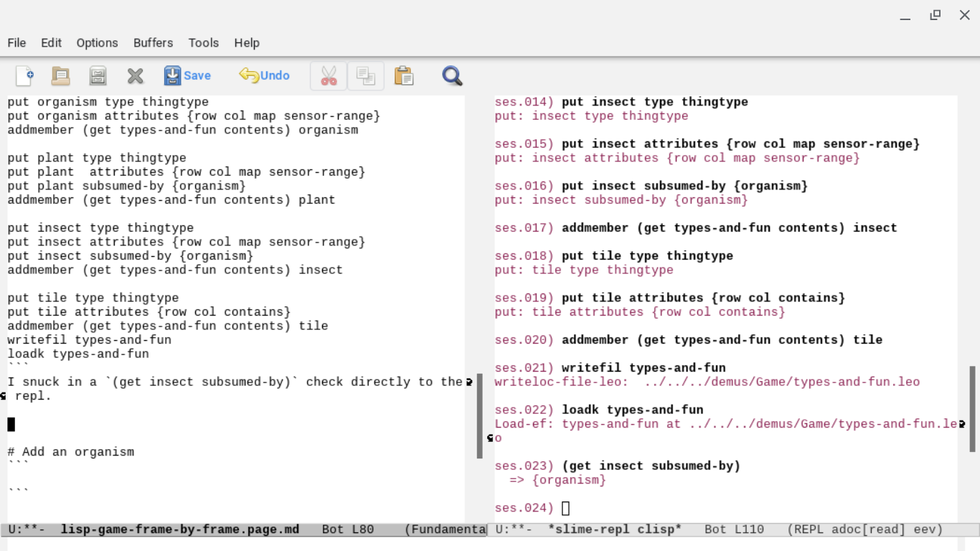The height and width of the screenshot is (551, 980).
Task: Kill buffer with the X toolbar icon
Action: pos(135,75)
